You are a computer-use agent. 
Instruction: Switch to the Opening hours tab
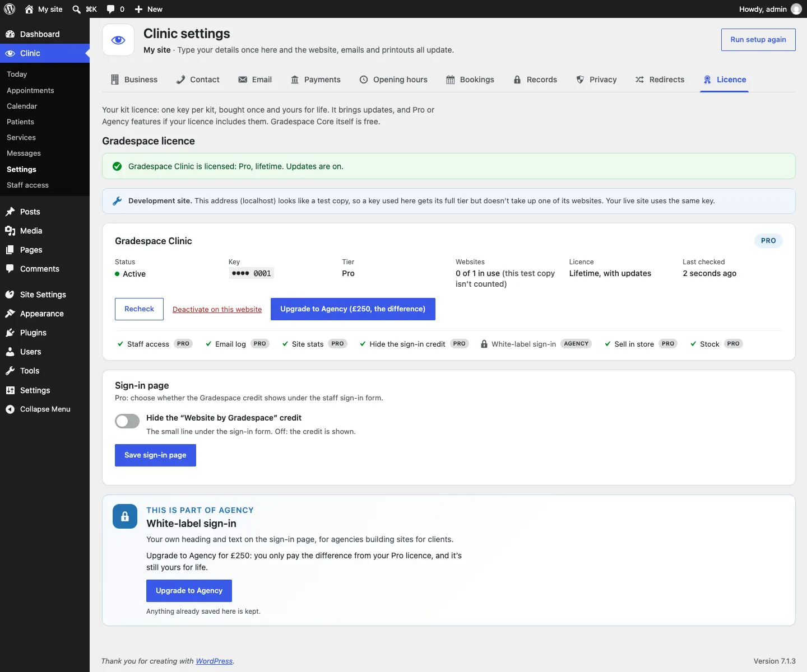click(x=393, y=80)
